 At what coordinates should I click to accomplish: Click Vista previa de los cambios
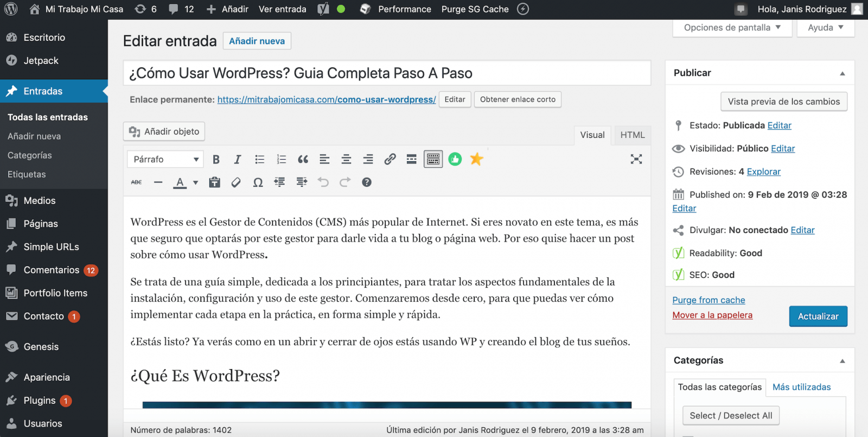[x=783, y=102]
